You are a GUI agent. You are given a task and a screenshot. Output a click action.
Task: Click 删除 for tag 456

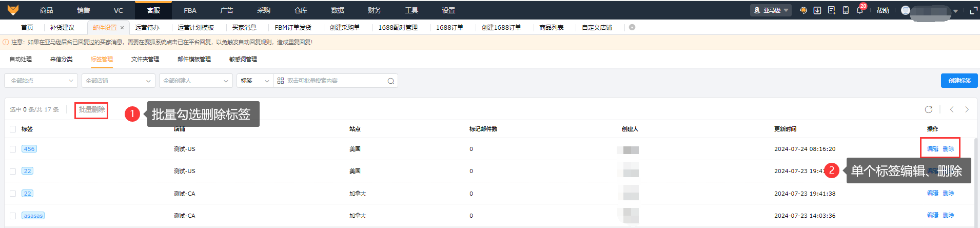click(x=948, y=149)
